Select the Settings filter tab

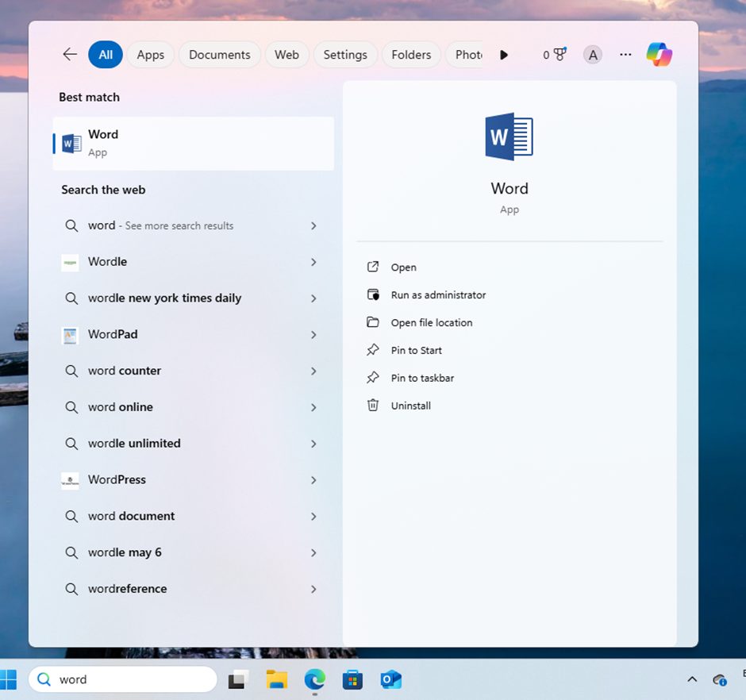(345, 55)
